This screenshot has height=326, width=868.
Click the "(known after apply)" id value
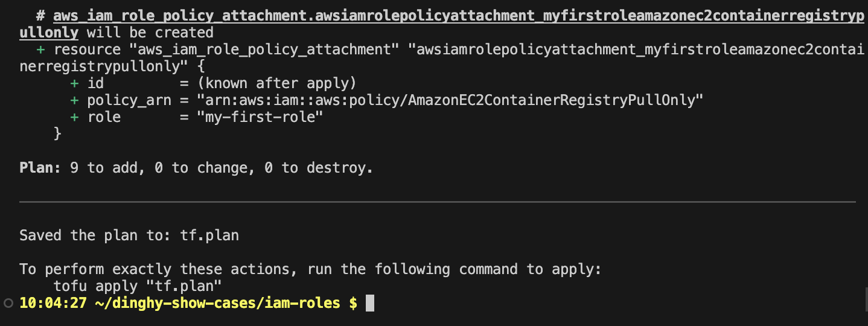pos(276,83)
